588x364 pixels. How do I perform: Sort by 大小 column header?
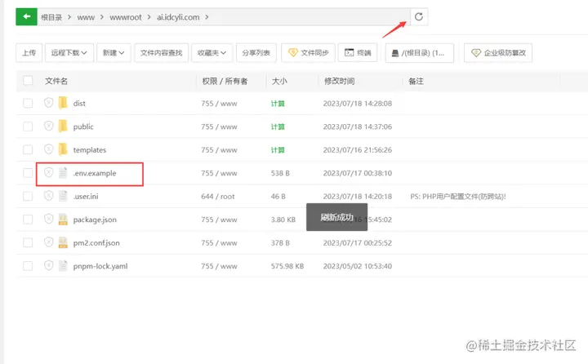click(x=279, y=81)
